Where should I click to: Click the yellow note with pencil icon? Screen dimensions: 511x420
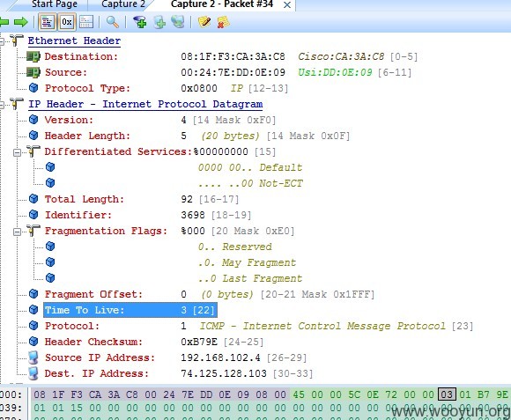(204, 22)
